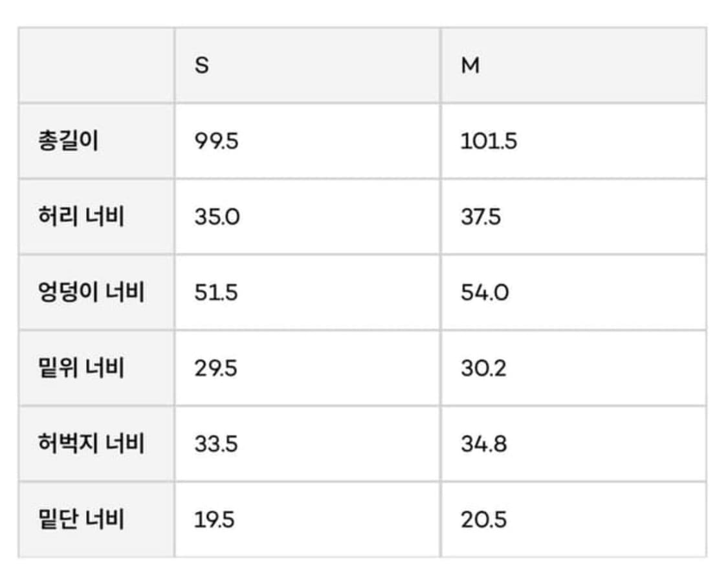Click the 99.5 total length value
Image resolution: width=728 pixels, height=582 pixels.
[216, 141]
